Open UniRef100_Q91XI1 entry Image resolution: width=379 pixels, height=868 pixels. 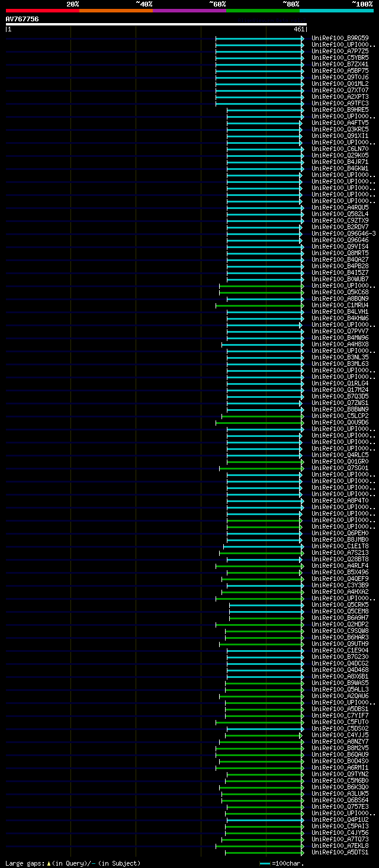[339, 136]
